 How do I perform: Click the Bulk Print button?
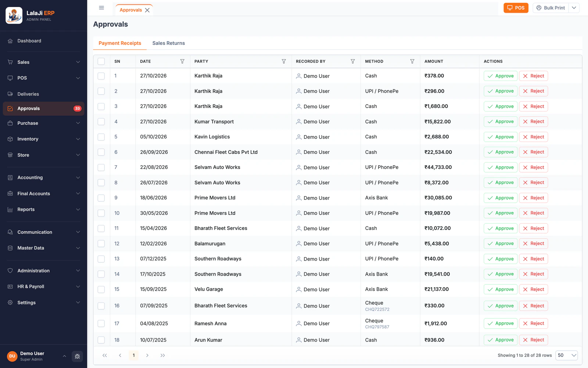point(551,8)
